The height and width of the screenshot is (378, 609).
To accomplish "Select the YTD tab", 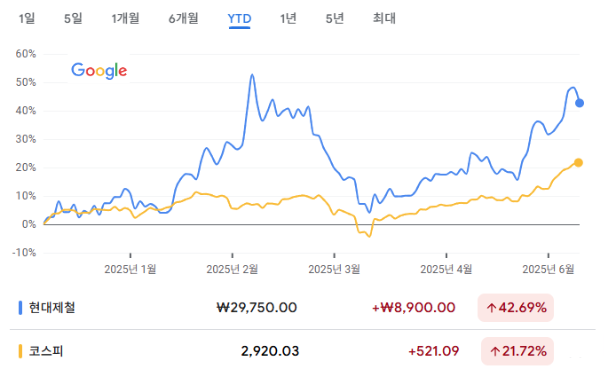I will (x=239, y=19).
